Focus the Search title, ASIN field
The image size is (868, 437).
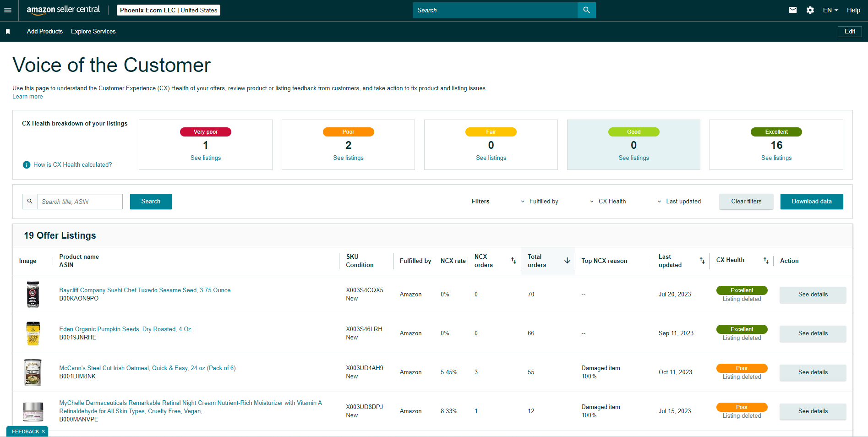coord(80,202)
